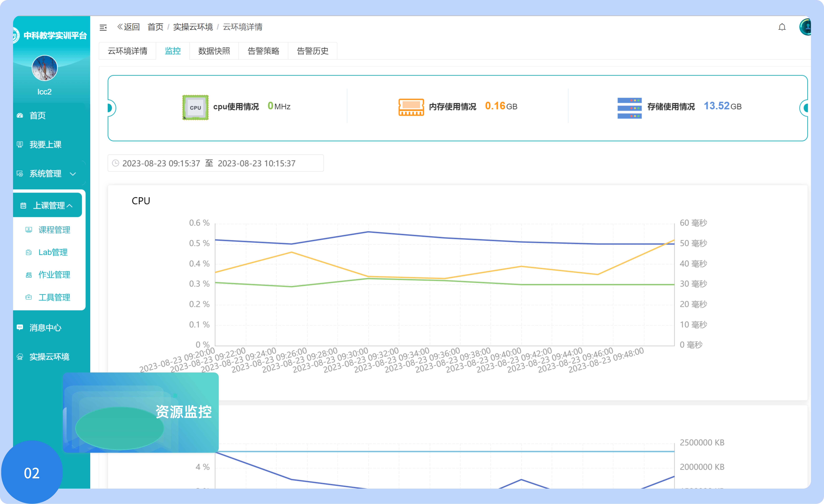This screenshot has width=824, height=504.
Task: Click the 存储使用情况 label
Action: pos(671,107)
